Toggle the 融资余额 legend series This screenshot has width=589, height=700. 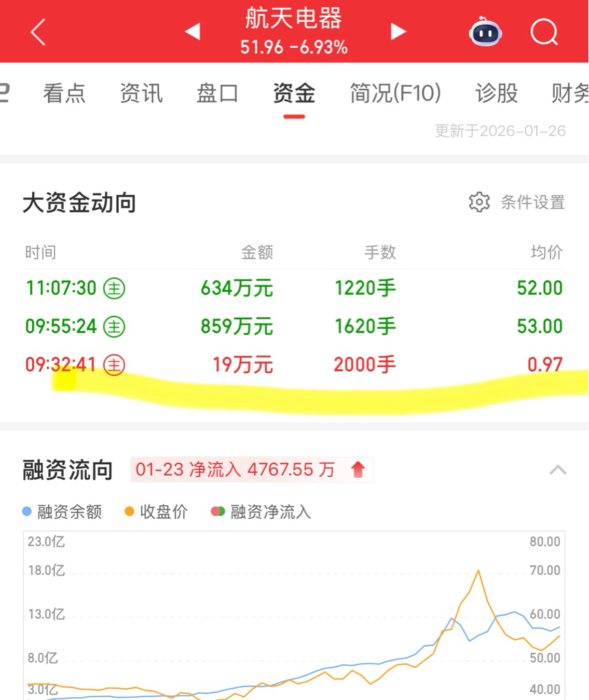62,511
